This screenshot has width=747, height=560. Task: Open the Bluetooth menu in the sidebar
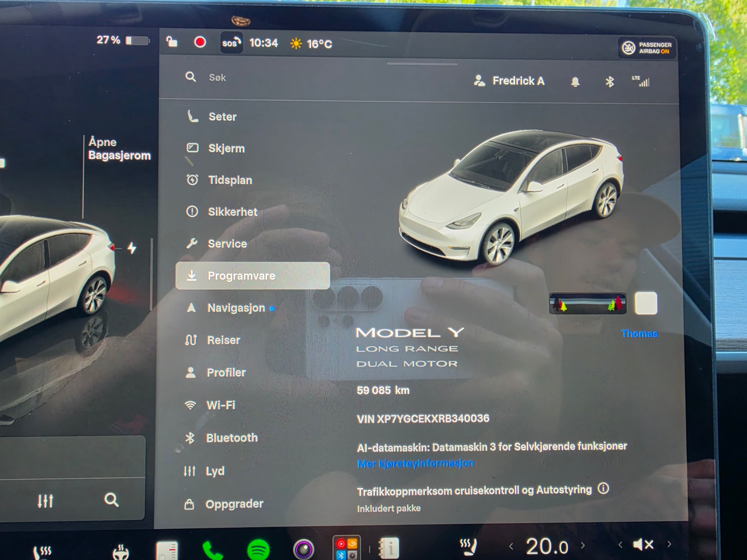221,438
